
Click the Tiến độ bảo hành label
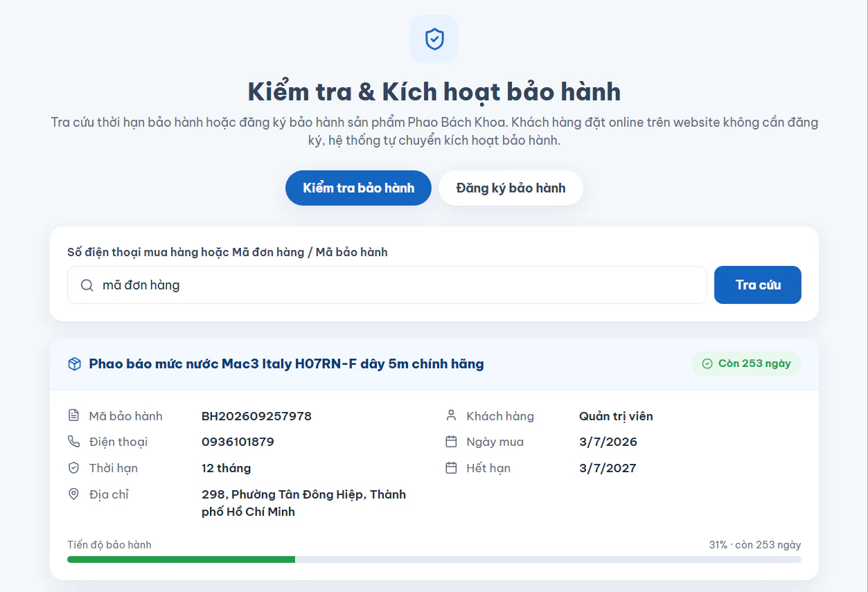click(x=109, y=545)
